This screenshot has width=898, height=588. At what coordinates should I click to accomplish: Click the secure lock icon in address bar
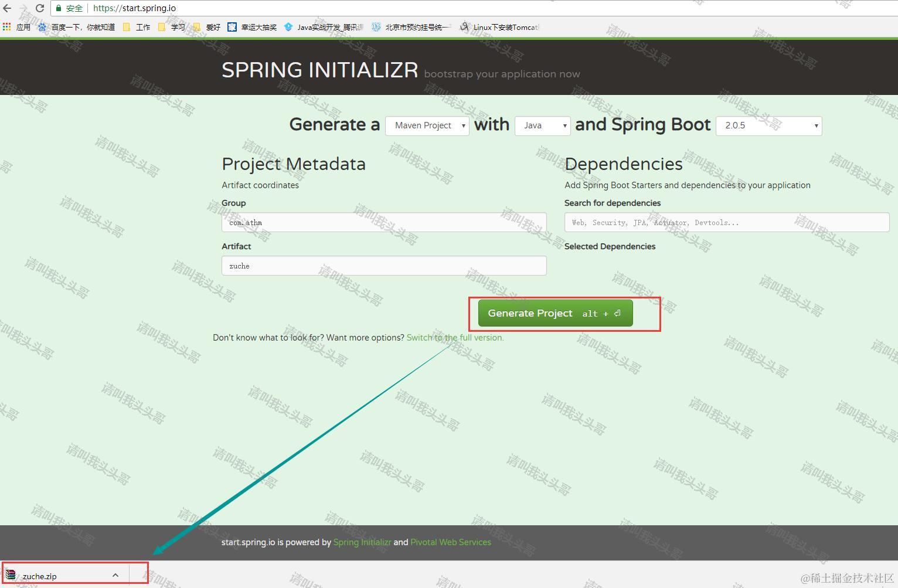(58, 8)
